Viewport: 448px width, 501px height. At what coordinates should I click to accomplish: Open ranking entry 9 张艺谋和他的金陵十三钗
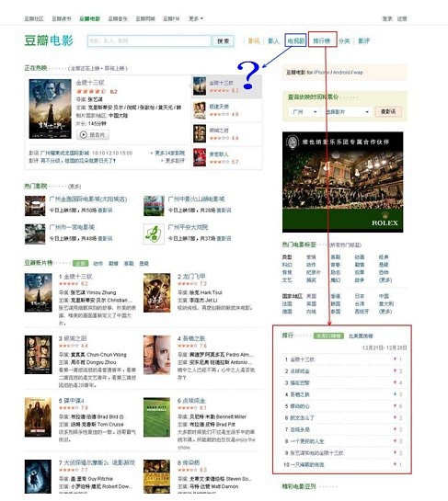tap(316, 453)
